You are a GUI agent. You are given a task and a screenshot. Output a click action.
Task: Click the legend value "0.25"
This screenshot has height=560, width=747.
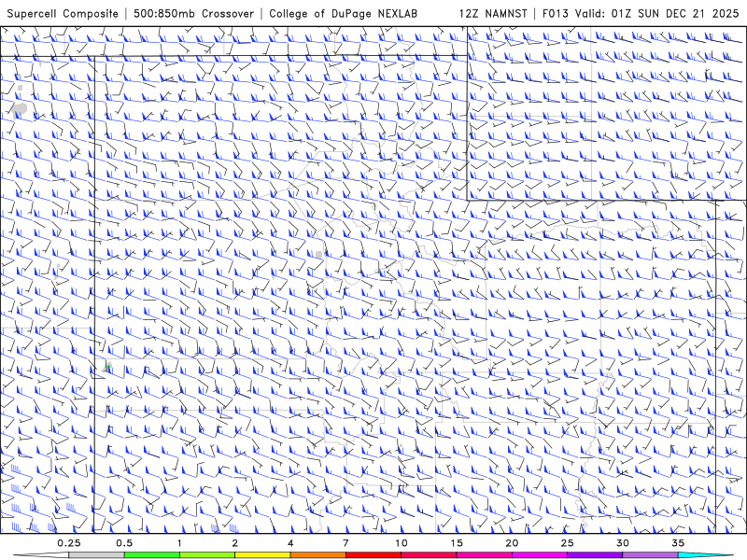[x=69, y=543]
